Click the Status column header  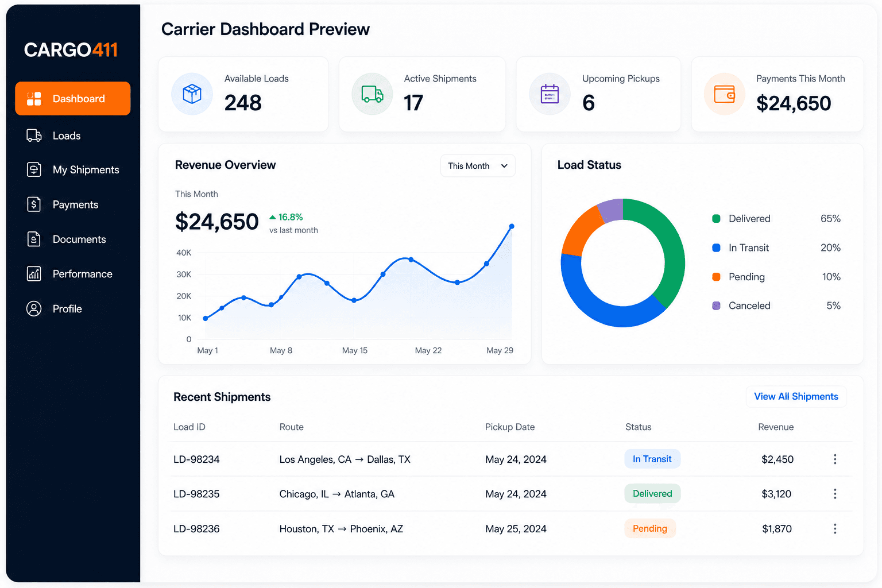pos(639,427)
